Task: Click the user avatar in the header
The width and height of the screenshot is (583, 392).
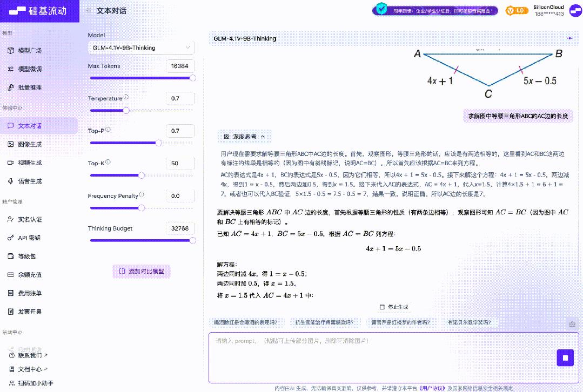Action: pyautogui.click(x=575, y=10)
